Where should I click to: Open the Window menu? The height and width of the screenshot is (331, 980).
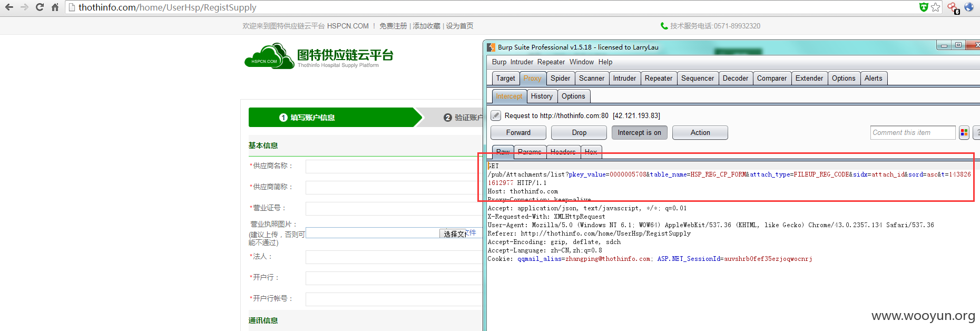[581, 62]
